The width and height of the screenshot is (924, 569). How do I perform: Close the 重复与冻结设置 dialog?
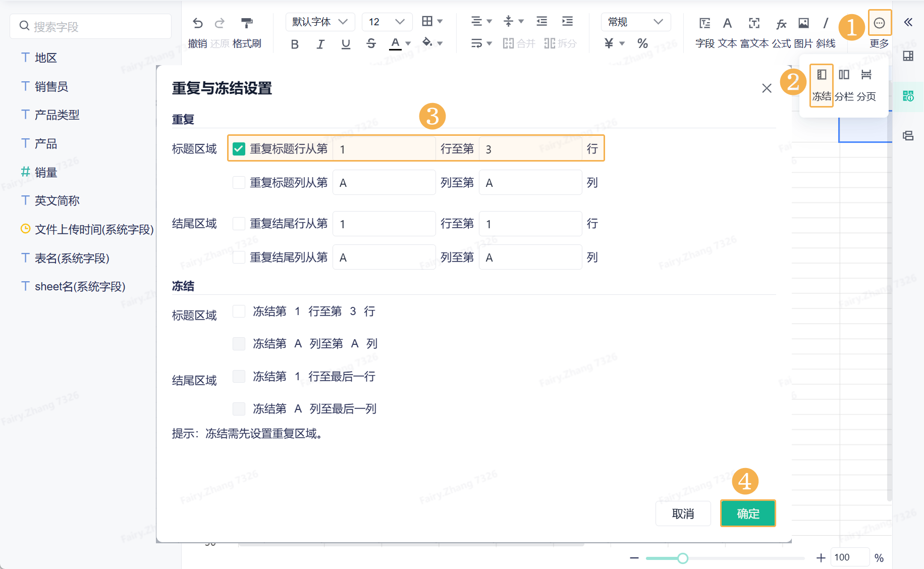[x=767, y=88]
